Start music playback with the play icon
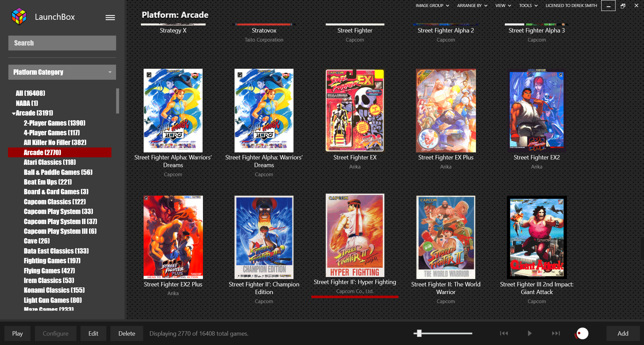Screen dimensions: 644x345 tap(530, 333)
